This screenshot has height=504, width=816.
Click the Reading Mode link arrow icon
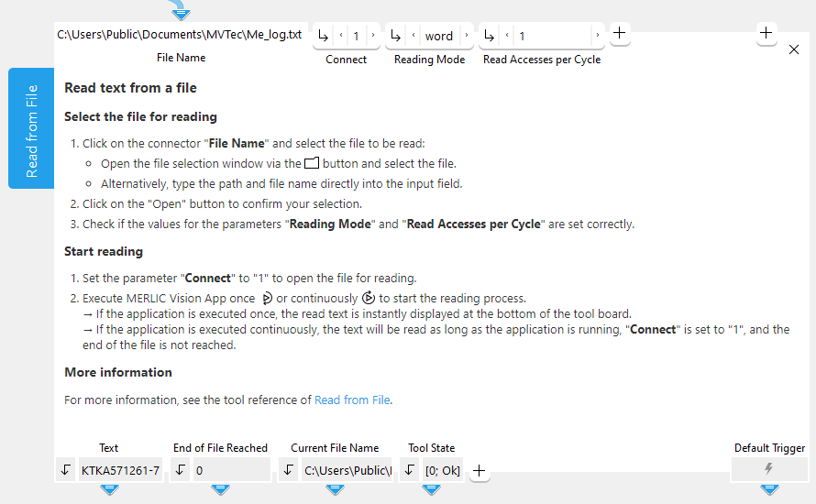[x=396, y=36]
